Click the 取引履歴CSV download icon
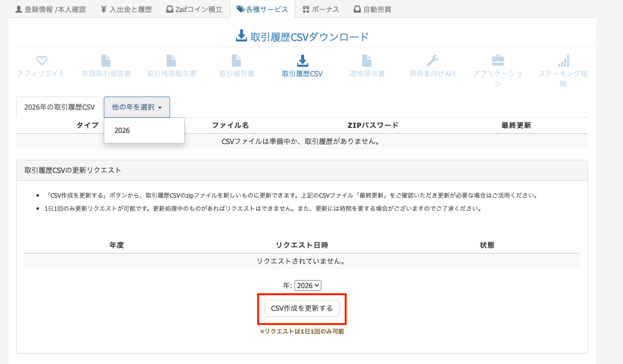The width and height of the screenshot is (623, 364). pyautogui.click(x=302, y=61)
